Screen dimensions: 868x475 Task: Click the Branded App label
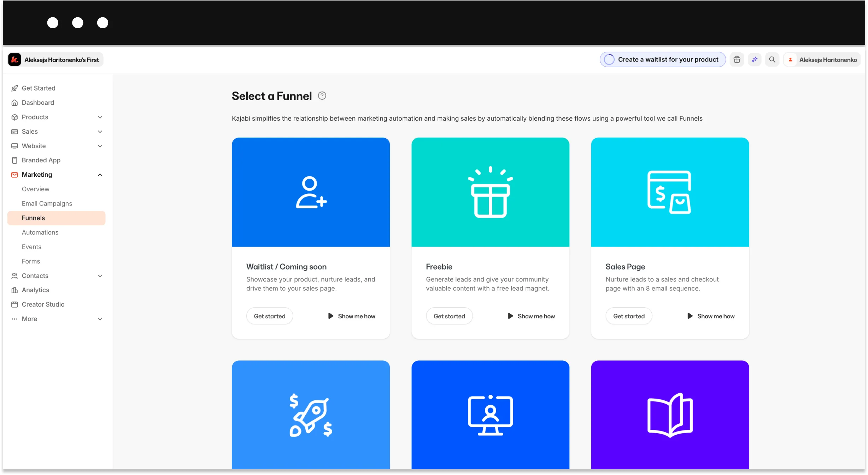click(x=41, y=160)
